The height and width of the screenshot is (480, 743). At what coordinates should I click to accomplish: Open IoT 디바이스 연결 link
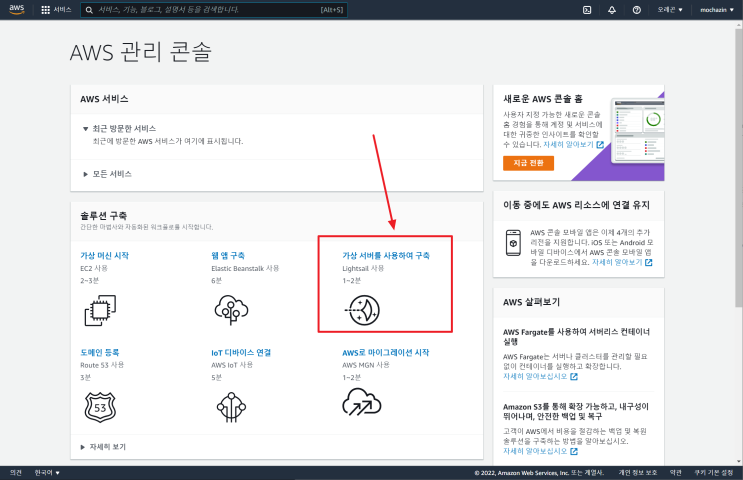[241, 353]
